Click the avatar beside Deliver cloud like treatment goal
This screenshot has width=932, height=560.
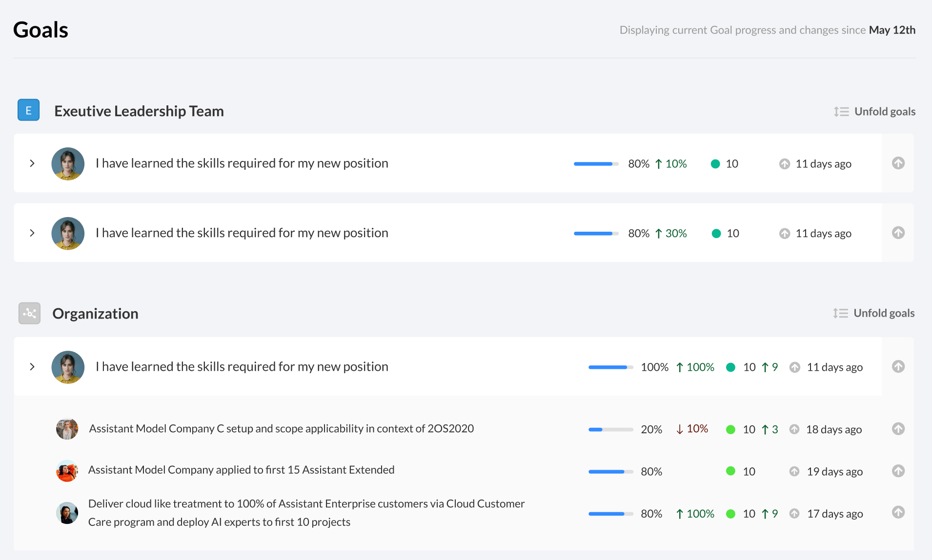pos(67,513)
